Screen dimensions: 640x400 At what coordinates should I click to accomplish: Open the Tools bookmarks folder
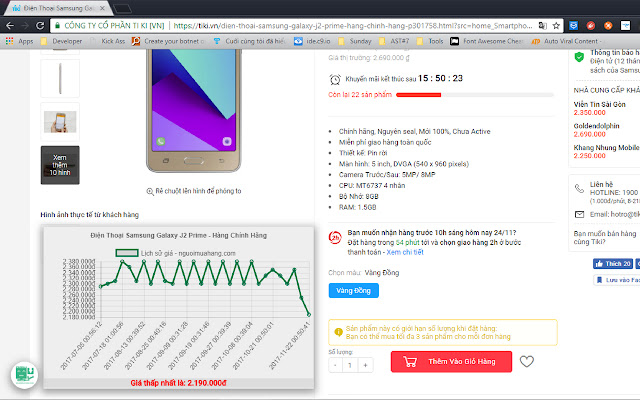[x=430, y=41]
